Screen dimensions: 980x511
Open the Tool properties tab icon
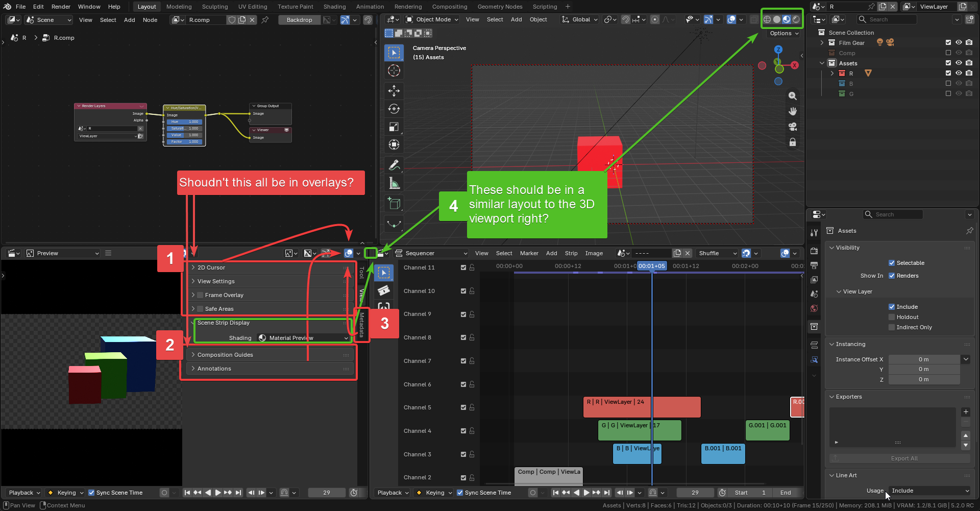[814, 232]
